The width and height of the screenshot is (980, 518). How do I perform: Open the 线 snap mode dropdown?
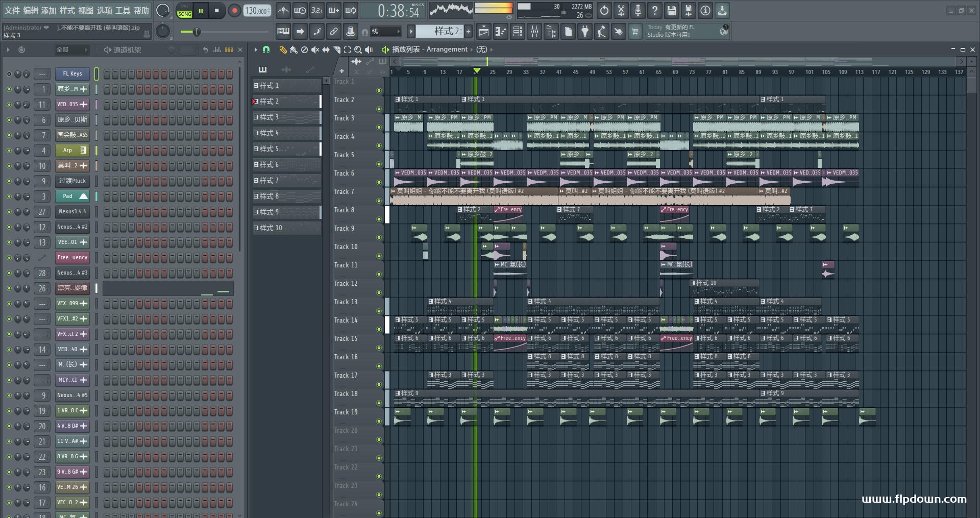coord(385,32)
